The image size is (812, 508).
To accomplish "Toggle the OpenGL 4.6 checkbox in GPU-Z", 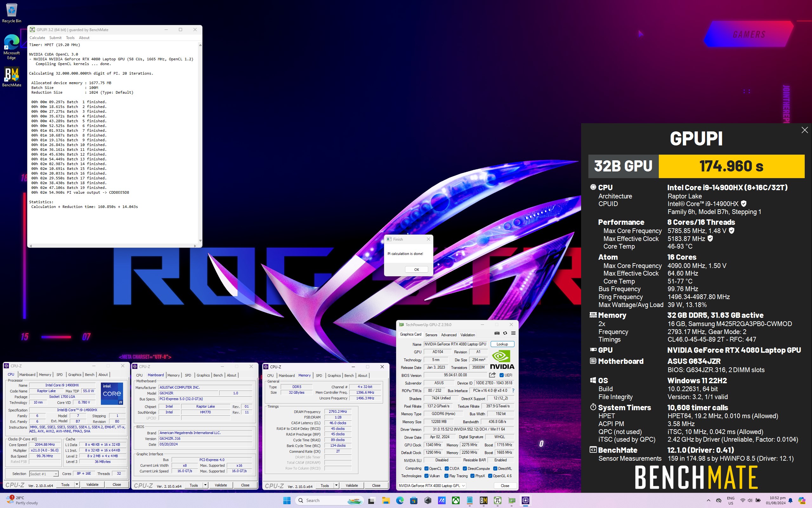I will (x=490, y=476).
